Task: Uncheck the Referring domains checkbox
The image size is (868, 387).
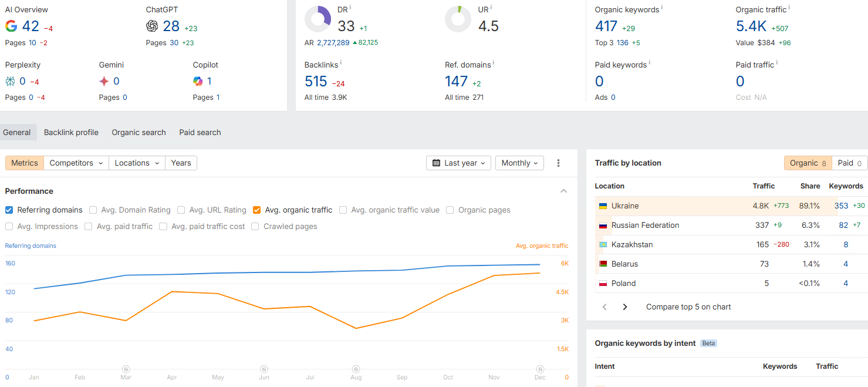Action: pos(9,210)
